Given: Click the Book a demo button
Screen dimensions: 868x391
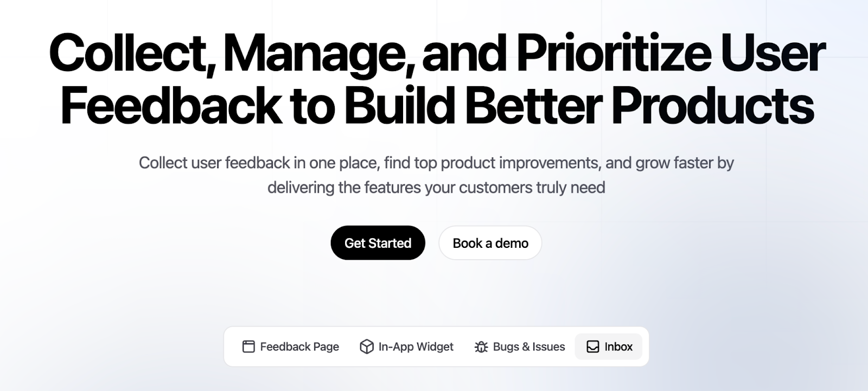Looking at the screenshot, I should click(490, 243).
